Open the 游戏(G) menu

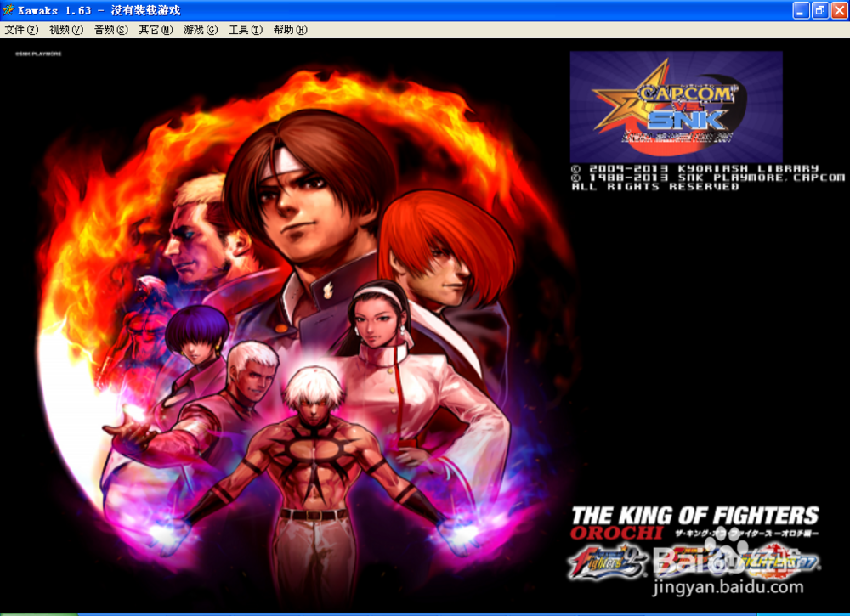[x=201, y=30]
